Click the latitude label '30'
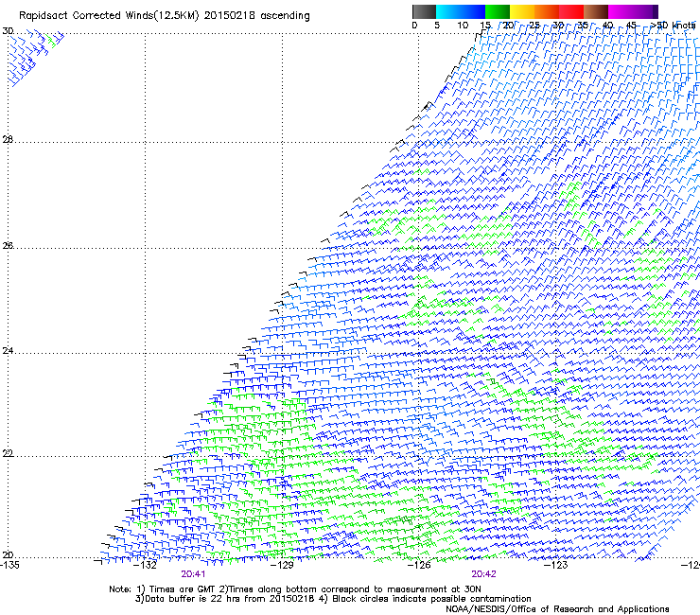700x615 pixels. (x=8, y=31)
